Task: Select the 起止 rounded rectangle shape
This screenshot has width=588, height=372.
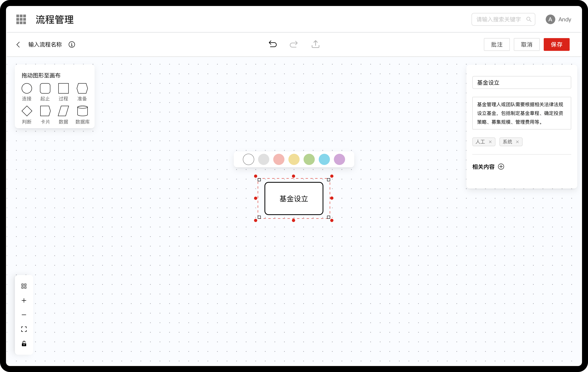Action: coord(45,88)
